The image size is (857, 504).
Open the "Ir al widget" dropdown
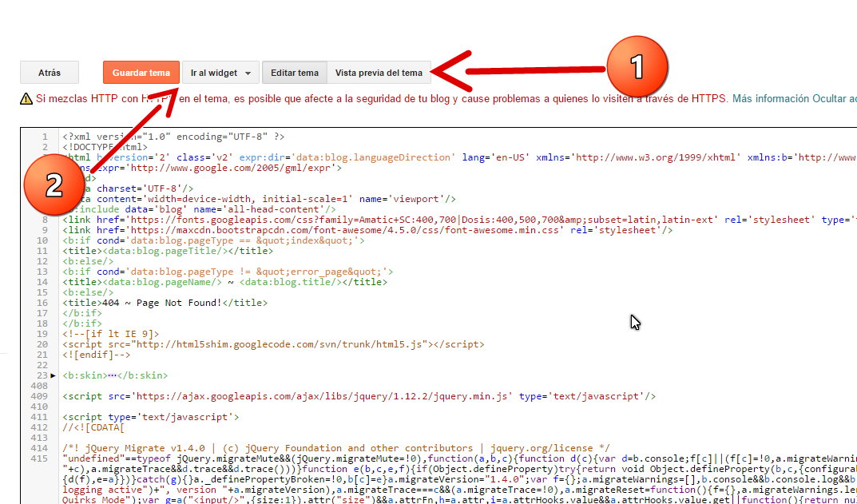[x=214, y=72]
